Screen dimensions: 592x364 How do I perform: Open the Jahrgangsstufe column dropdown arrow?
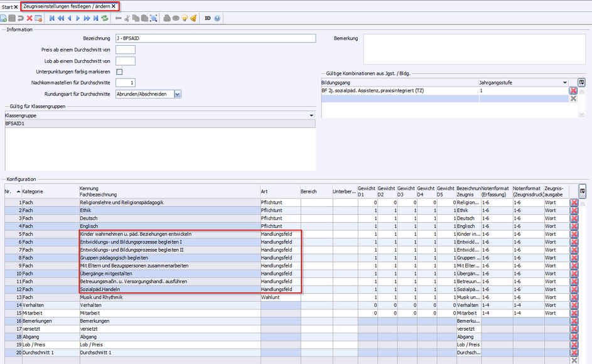565,82
